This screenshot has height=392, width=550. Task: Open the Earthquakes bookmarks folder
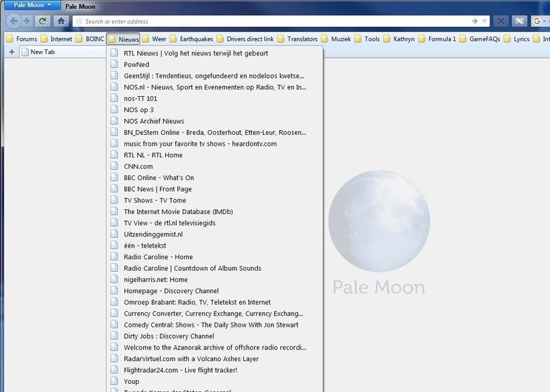tap(192, 39)
